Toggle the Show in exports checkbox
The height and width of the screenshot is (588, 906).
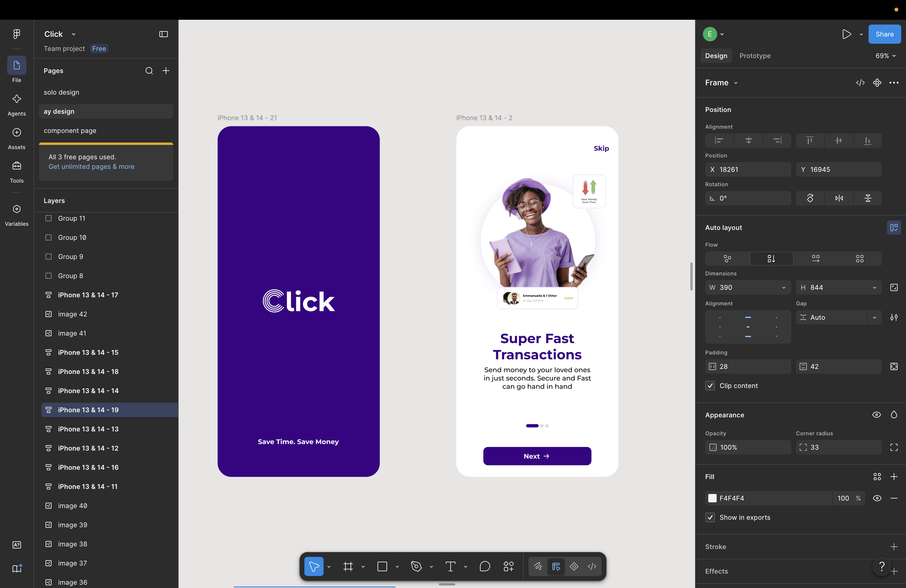click(x=710, y=517)
